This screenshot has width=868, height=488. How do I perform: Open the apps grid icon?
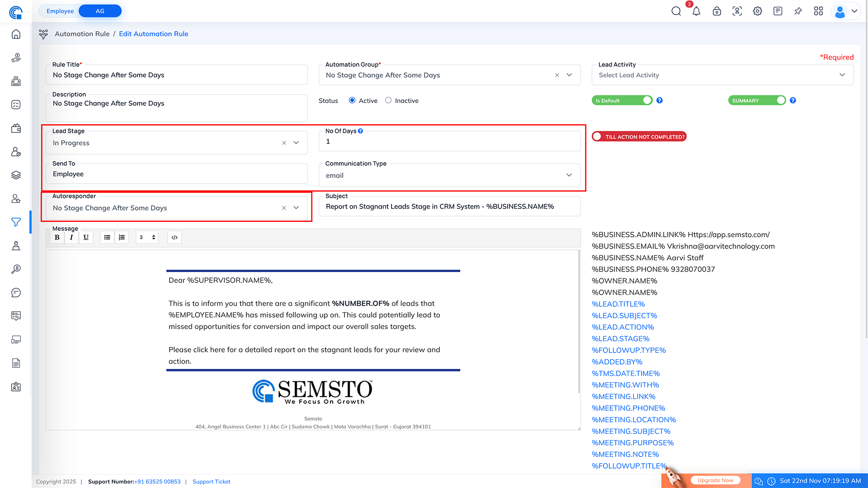(x=818, y=11)
